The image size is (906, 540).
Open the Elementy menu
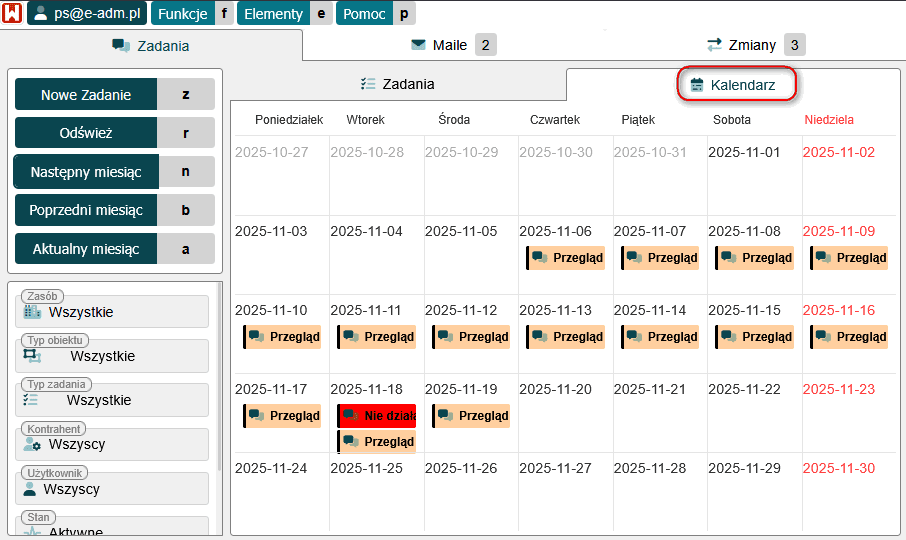pos(272,14)
